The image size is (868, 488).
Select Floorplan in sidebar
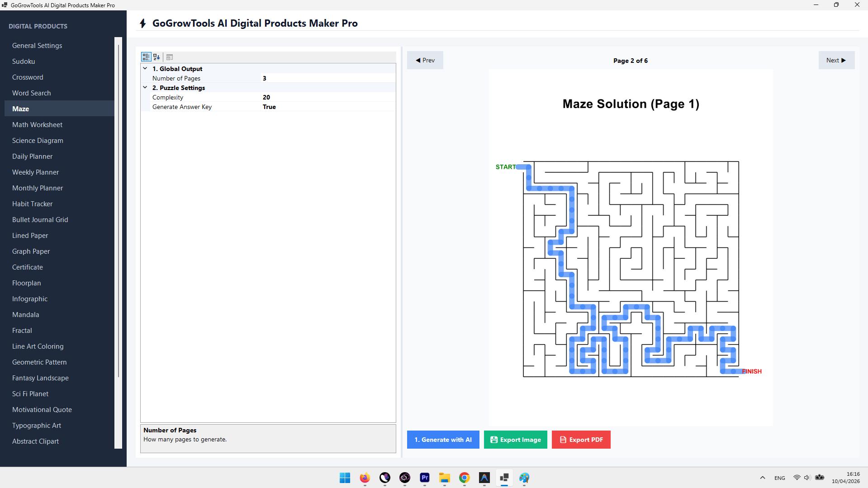click(59, 283)
